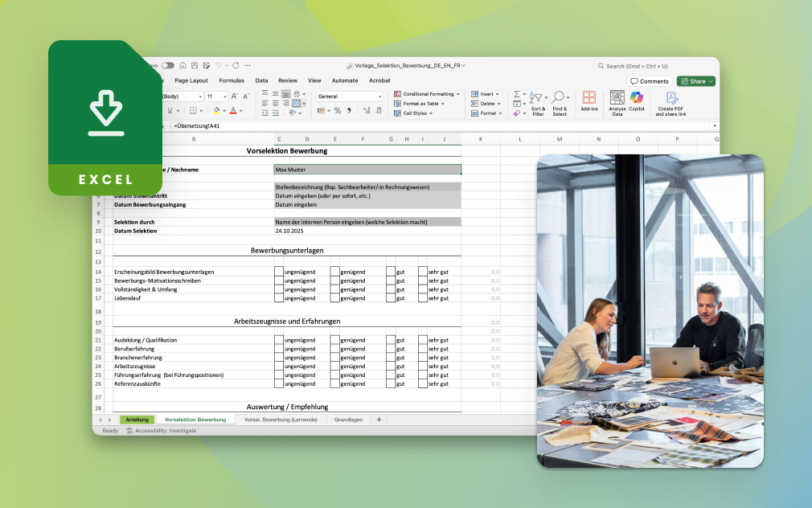Open the font size dropdown showing 11

(225, 96)
